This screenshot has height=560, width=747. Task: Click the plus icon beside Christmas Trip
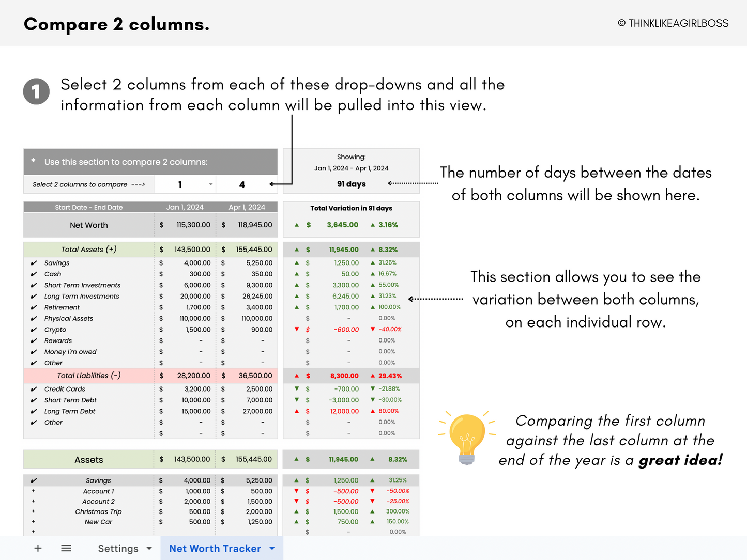(x=33, y=511)
